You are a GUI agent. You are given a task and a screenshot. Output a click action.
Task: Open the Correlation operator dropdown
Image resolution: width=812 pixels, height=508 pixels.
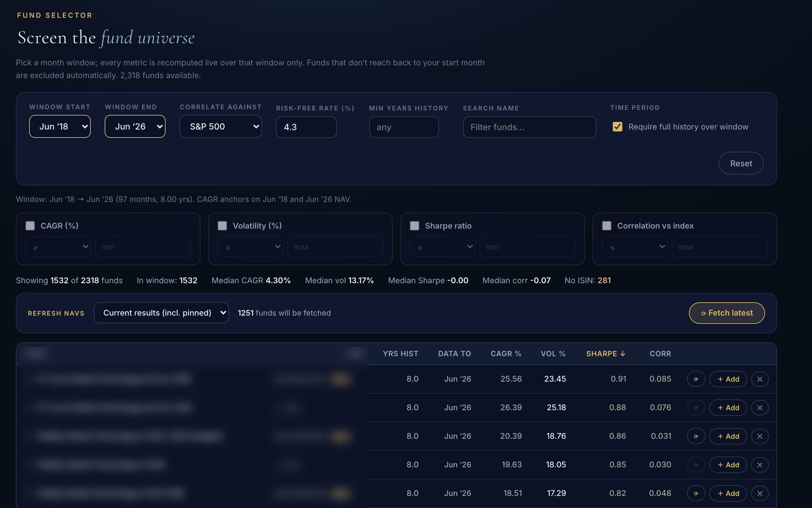point(635,247)
